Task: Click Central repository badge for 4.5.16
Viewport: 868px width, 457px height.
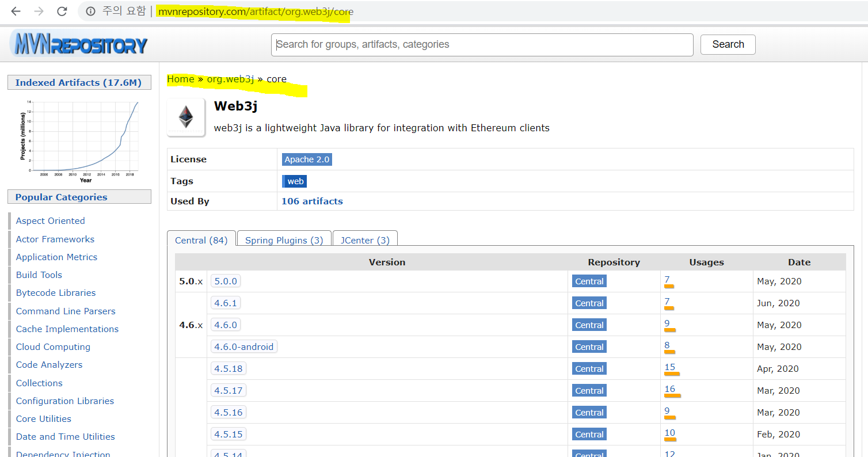Action: tap(589, 413)
